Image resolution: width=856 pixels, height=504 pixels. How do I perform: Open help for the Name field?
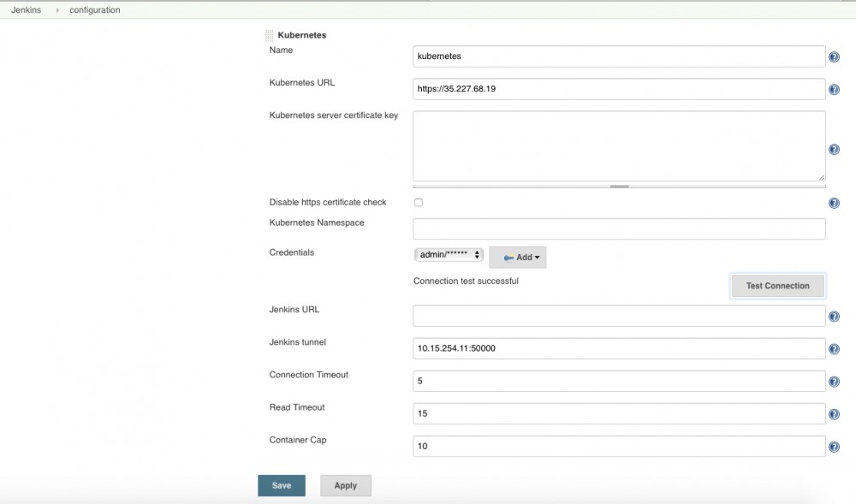[x=834, y=56]
